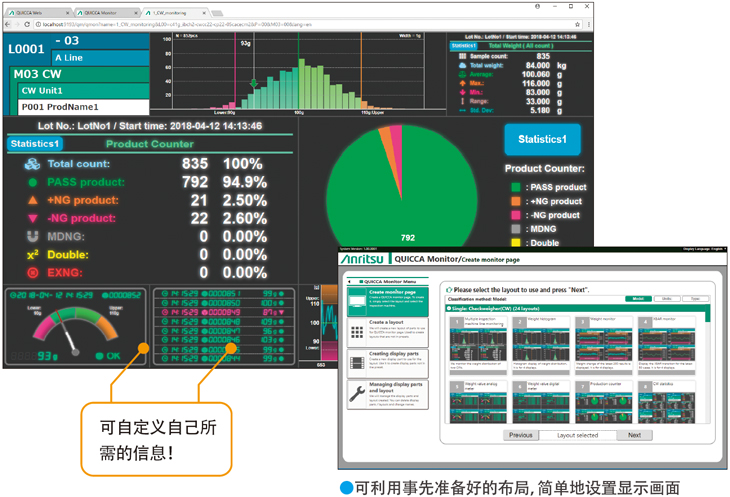Click the -NG product pink triangle icon
Image resolution: width=730 pixels, height=497 pixels.
[x=33, y=218]
